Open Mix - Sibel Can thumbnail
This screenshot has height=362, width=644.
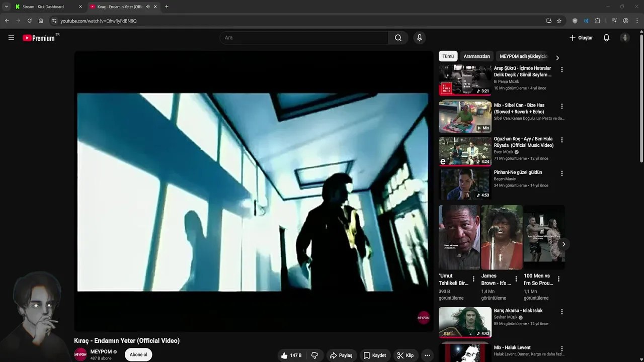coord(465,117)
